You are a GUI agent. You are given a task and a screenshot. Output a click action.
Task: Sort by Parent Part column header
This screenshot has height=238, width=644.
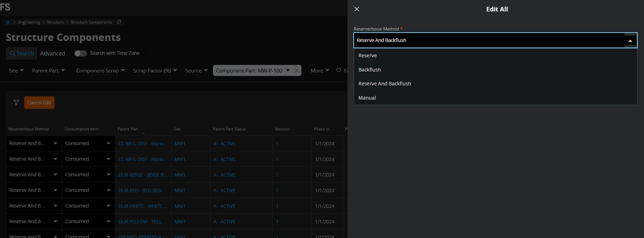tap(128, 129)
